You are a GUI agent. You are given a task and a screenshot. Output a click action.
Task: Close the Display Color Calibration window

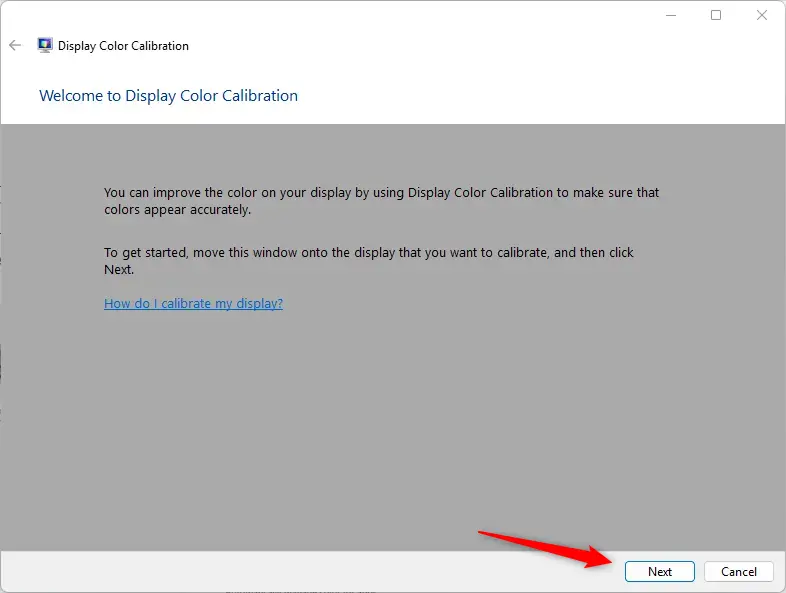tap(761, 16)
